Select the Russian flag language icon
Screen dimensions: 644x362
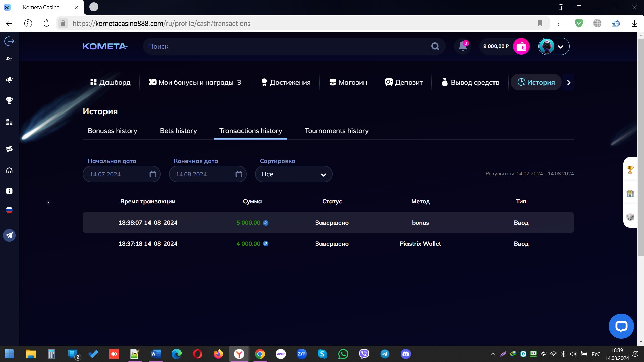pyautogui.click(x=9, y=210)
